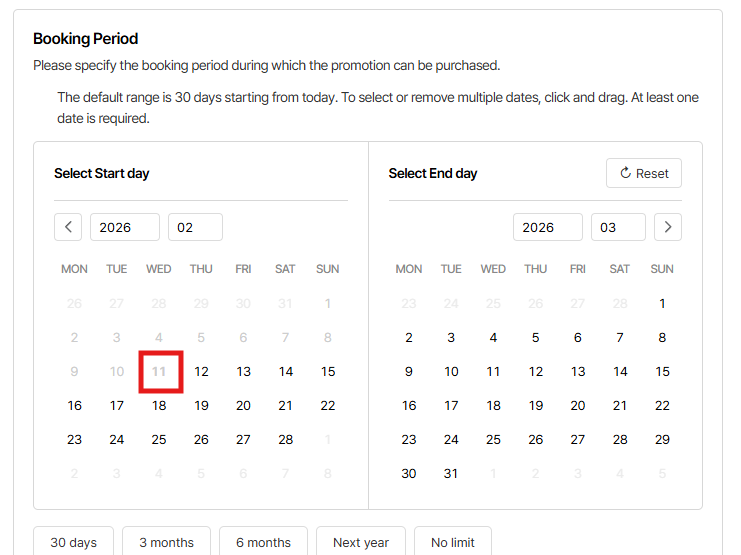Select February 28 in start calendar

(286, 440)
